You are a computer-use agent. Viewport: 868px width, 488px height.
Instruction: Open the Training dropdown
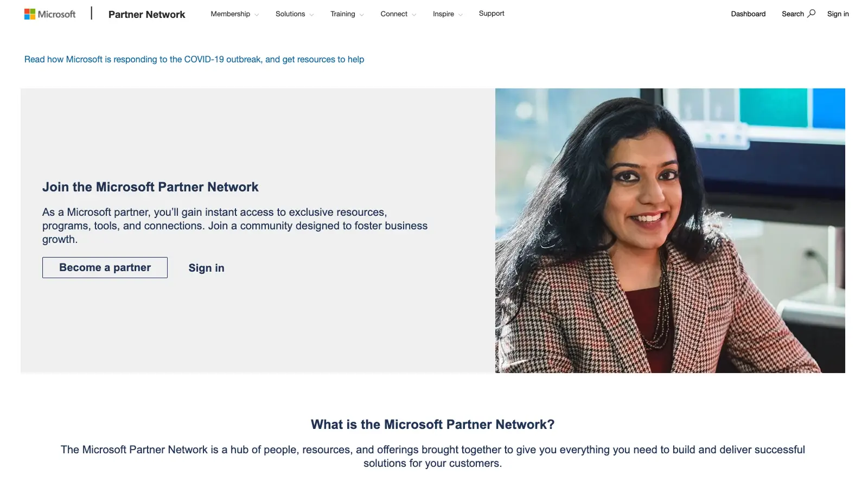(x=343, y=14)
